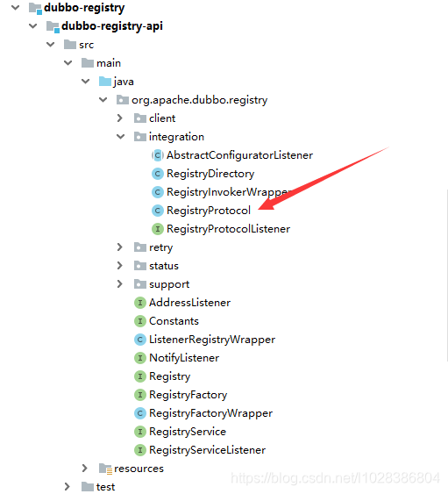Screen dimensions: 448x494
Task: Open the RegistryProtocol file name
Action: [x=209, y=211]
